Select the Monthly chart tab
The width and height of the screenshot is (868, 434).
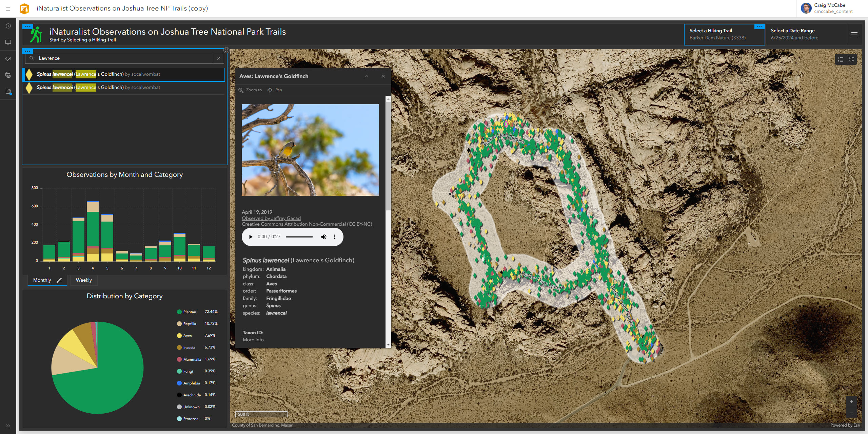(x=42, y=280)
